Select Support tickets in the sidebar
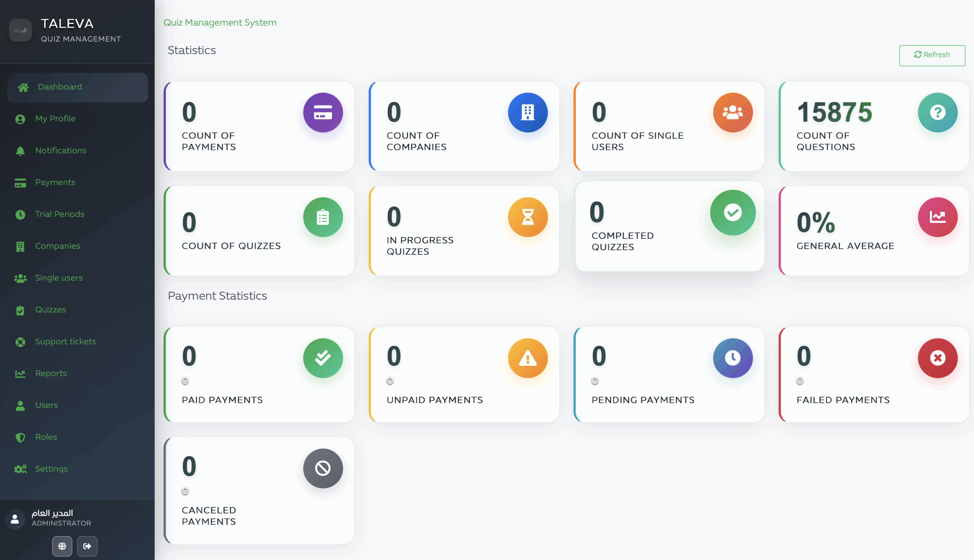This screenshot has height=560, width=974. (x=65, y=341)
